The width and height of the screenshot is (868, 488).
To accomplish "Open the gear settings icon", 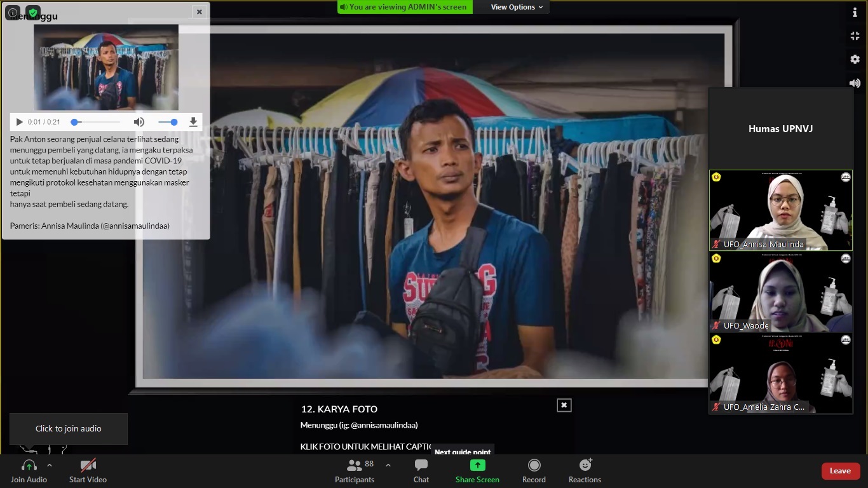I will pos(855,59).
